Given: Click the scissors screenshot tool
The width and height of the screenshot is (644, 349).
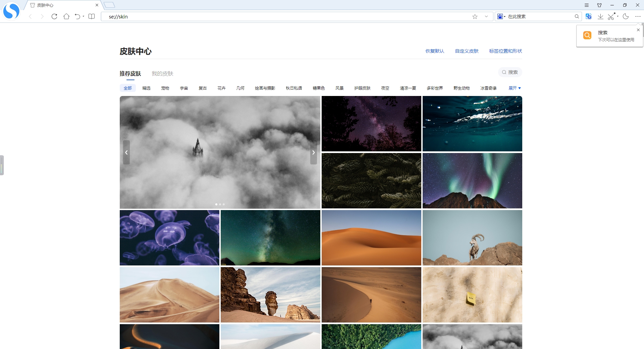Looking at the screenshot, I should [611, 16].
